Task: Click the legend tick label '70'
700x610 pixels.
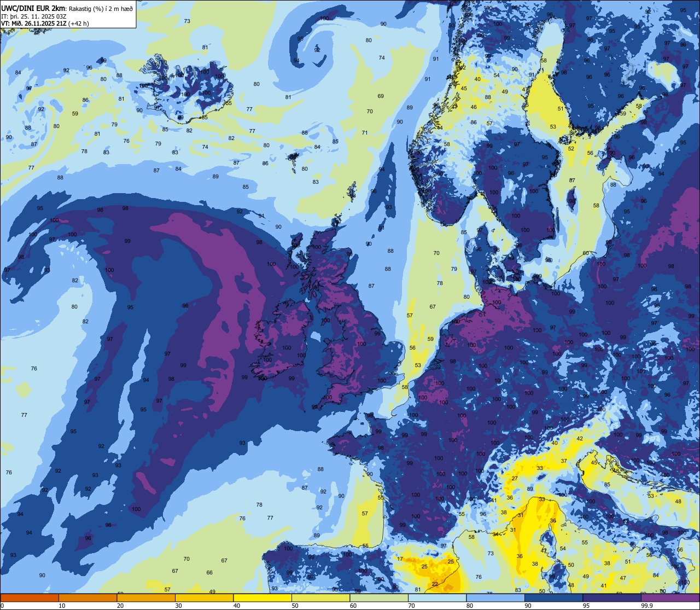Action: (x=411, y=606)
